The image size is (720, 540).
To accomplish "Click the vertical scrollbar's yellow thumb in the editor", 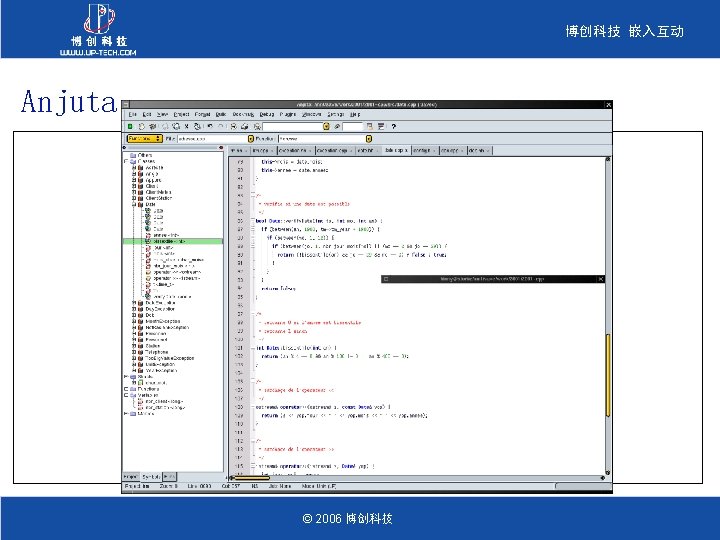I will [608, 375].
